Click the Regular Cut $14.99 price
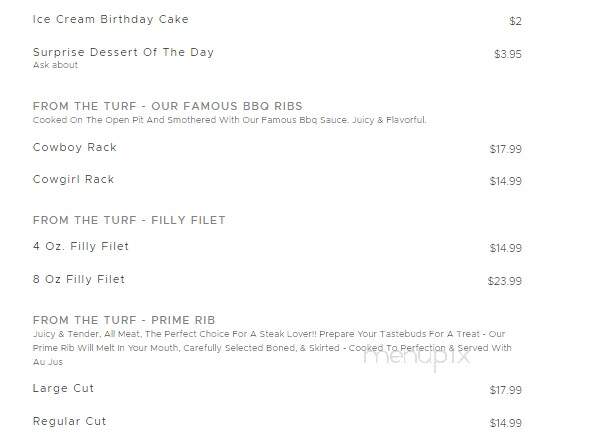Screen dimensions: 596x439 coord(506,423)
